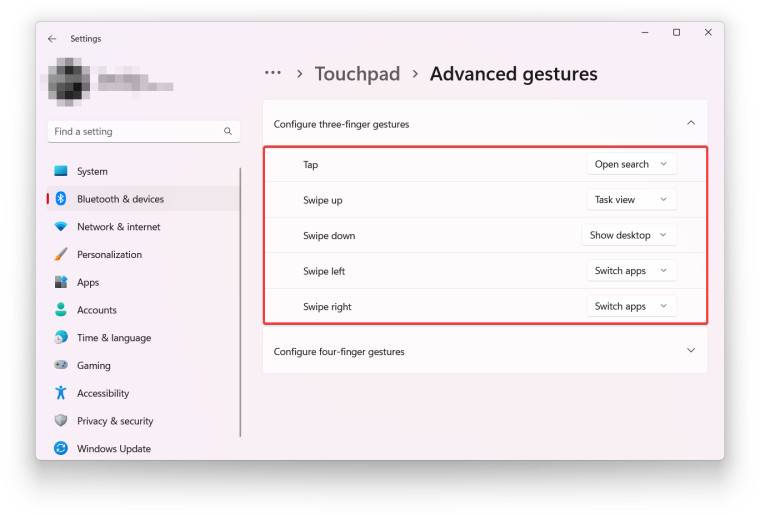
Task: Click the search magnifier icon
Action: (228, 131)
